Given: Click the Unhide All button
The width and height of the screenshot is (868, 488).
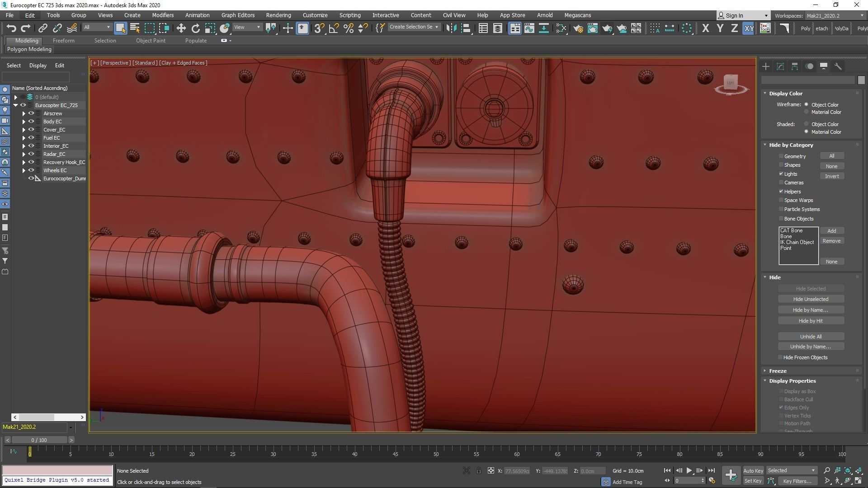Looking at the screenshot, I should point(811,337).
